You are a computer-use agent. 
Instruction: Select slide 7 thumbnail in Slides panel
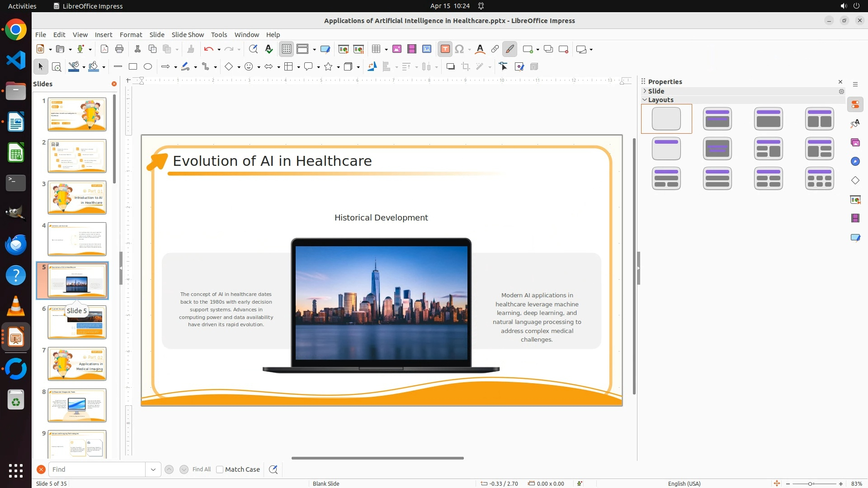(77, 364)
